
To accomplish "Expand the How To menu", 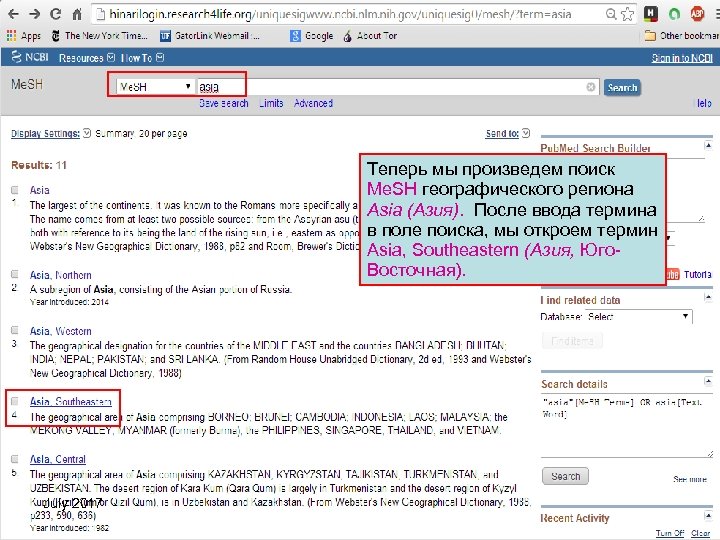I will (142, 58).
